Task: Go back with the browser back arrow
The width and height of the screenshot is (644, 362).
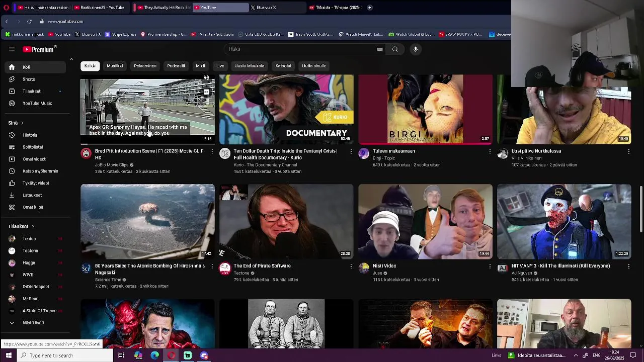Action: pos(7,22)
